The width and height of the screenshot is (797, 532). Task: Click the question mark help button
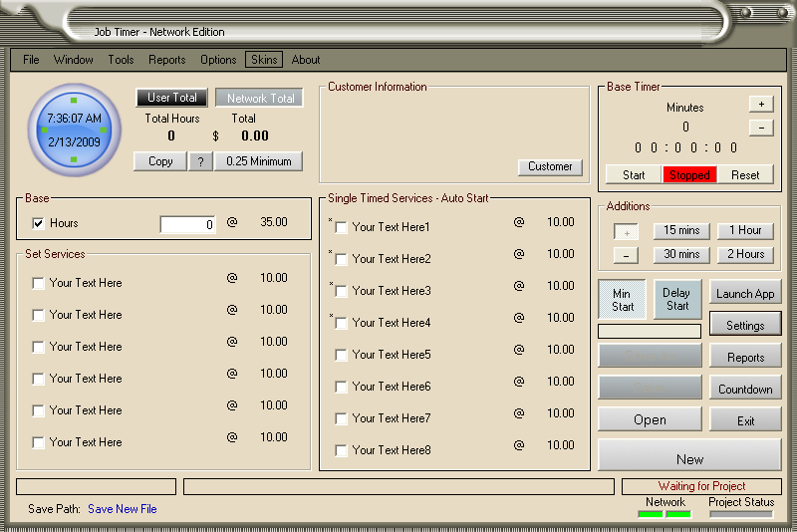tap(201, 161)
